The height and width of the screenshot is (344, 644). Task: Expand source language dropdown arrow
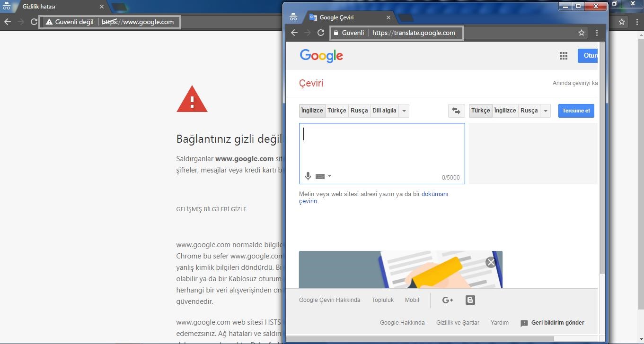tap(404, 111)
